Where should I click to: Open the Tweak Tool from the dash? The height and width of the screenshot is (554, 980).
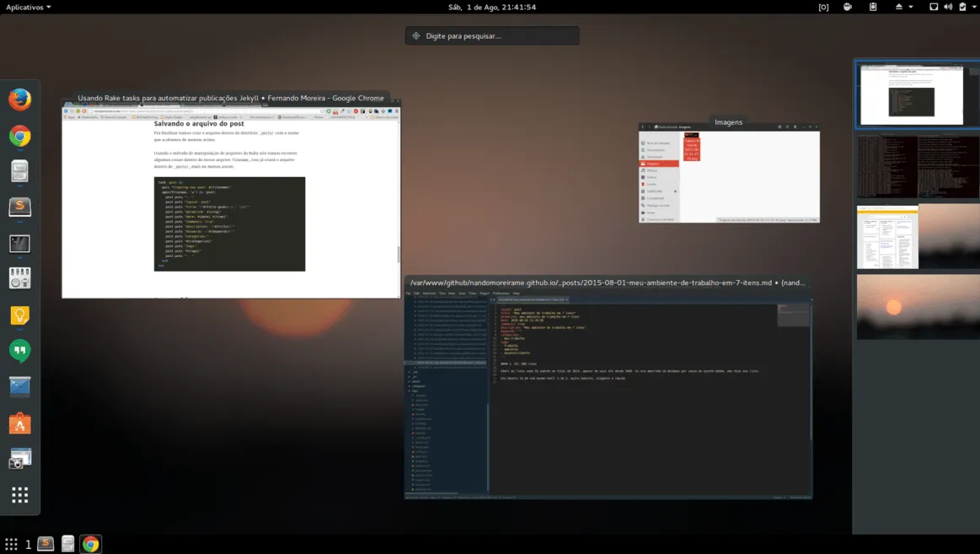pyautogui.click(x=20, y=278)
